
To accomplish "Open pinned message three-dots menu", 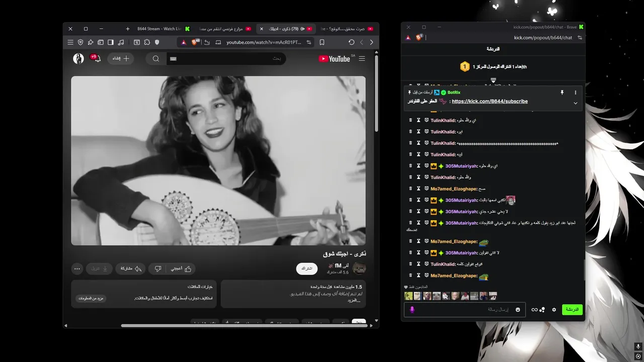I will click(576, 93).
